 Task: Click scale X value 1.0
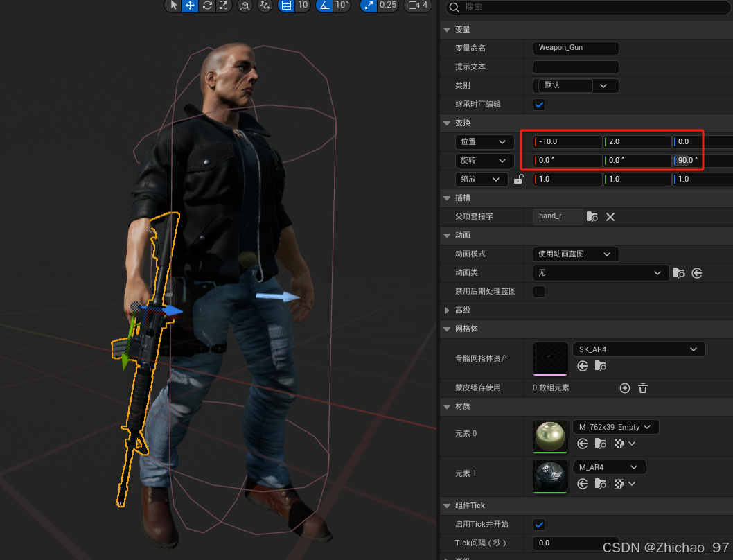tap(567, 180)
